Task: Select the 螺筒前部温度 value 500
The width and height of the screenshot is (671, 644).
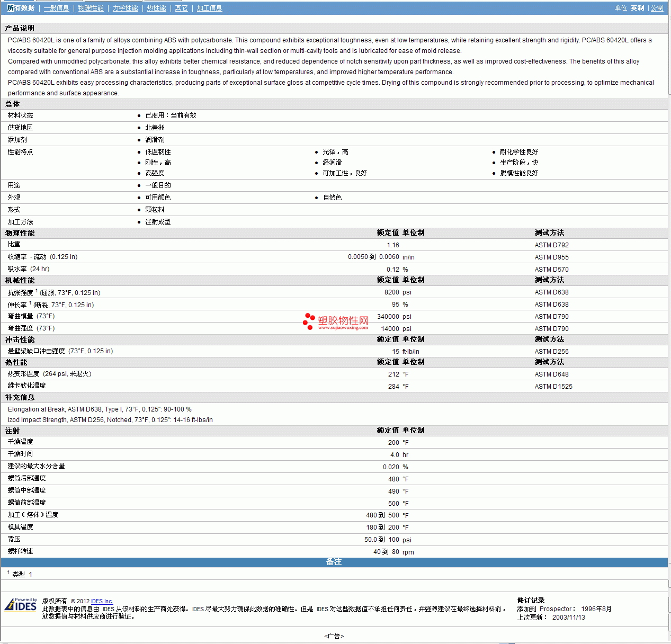Action: (393, 504)
